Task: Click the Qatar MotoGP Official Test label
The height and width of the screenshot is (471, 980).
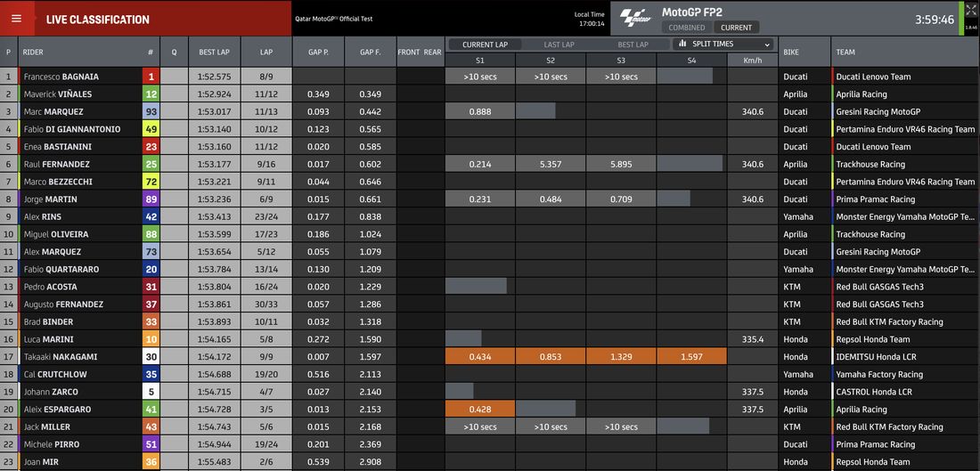Action: pos(334,19)
